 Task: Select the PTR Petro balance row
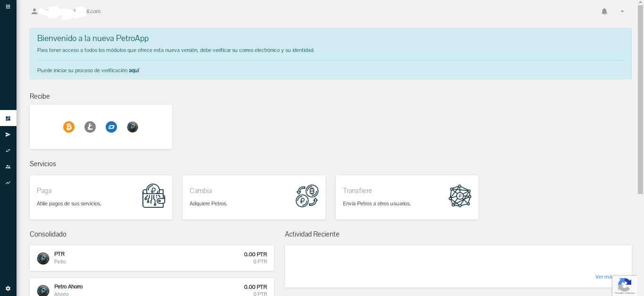tap(152, 258)
